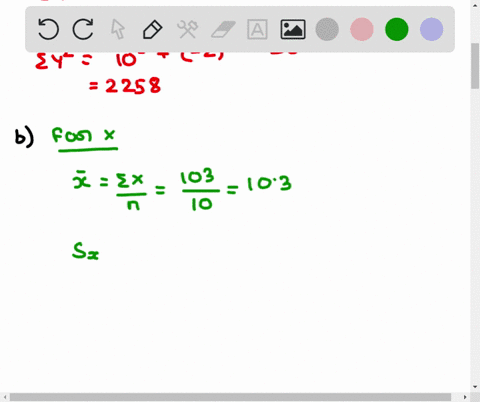Pick the pink ink color
This screenshot has height=402, width=480.
[362, 29]
